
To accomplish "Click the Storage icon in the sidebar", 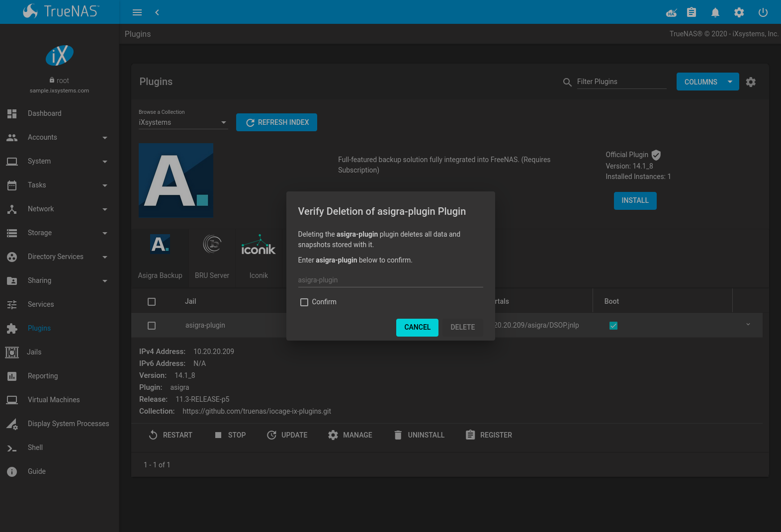I will [12, 233].
